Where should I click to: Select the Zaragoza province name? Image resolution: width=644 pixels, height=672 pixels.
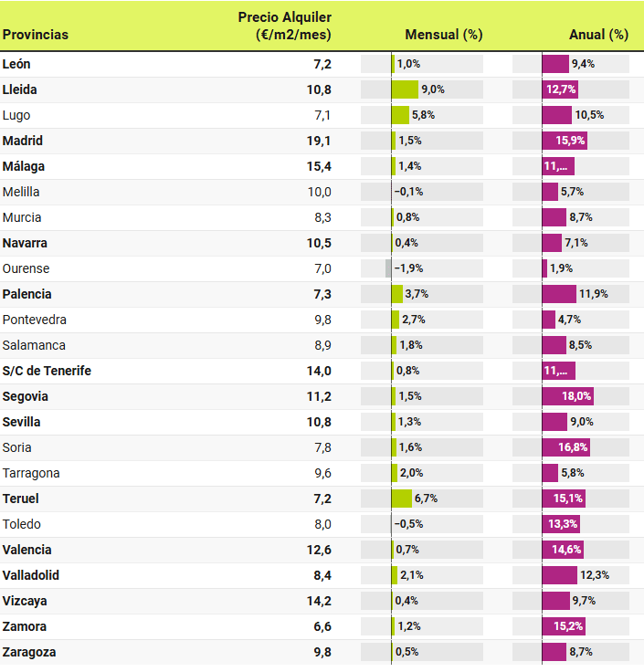click(29, 652)
